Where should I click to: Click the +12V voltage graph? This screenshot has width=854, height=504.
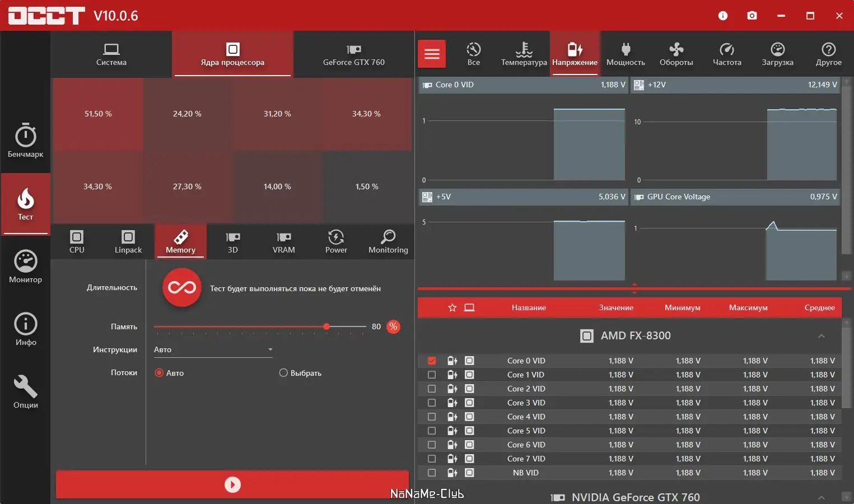point(735,132)
